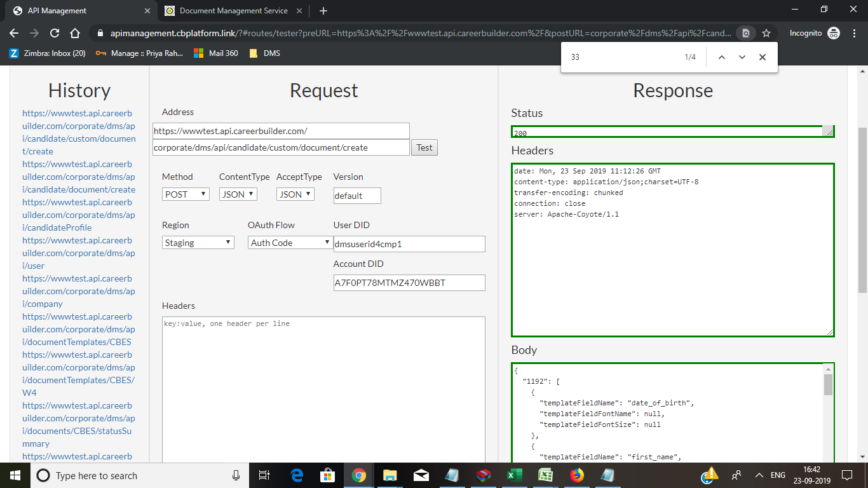Open the ENG language indicator
Image resolution: width=868 pixels, height=488 pixels.
tap(778, 475)
